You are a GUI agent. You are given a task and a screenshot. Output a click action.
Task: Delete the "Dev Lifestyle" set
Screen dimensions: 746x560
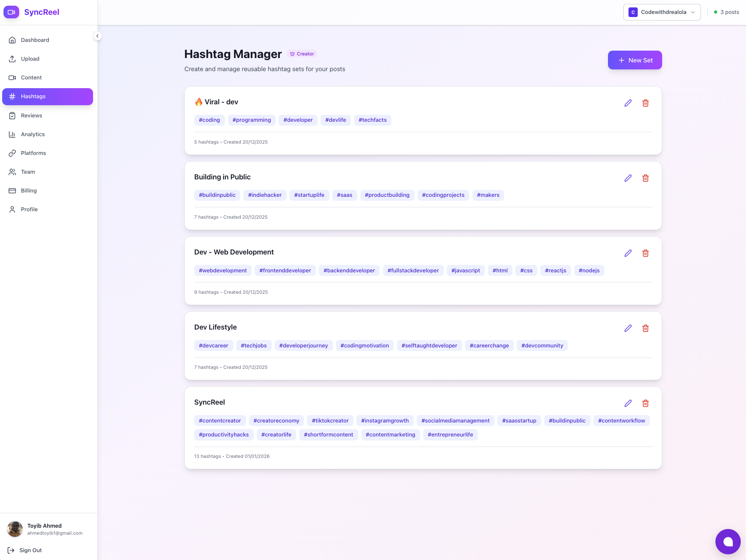point(646,328)
